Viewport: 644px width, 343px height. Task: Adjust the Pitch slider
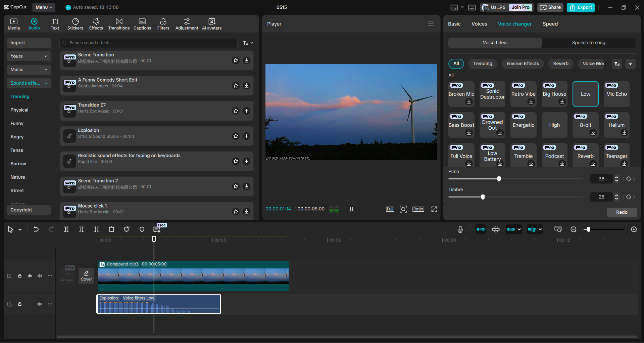pos(499,178)
